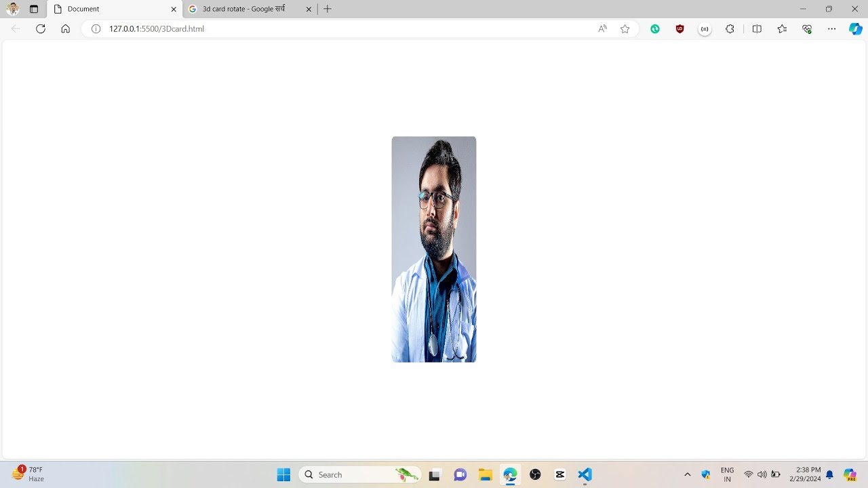The width and height of the screenshot is (868, 488).
Task: Open the battery status tray icon
Action: coord(776,474)
